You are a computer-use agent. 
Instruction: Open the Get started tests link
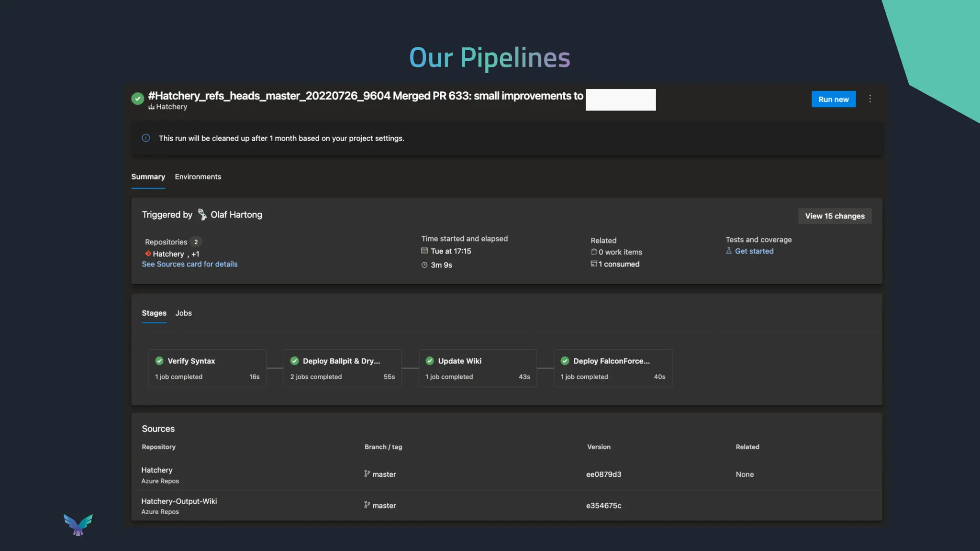click(754, 251)
